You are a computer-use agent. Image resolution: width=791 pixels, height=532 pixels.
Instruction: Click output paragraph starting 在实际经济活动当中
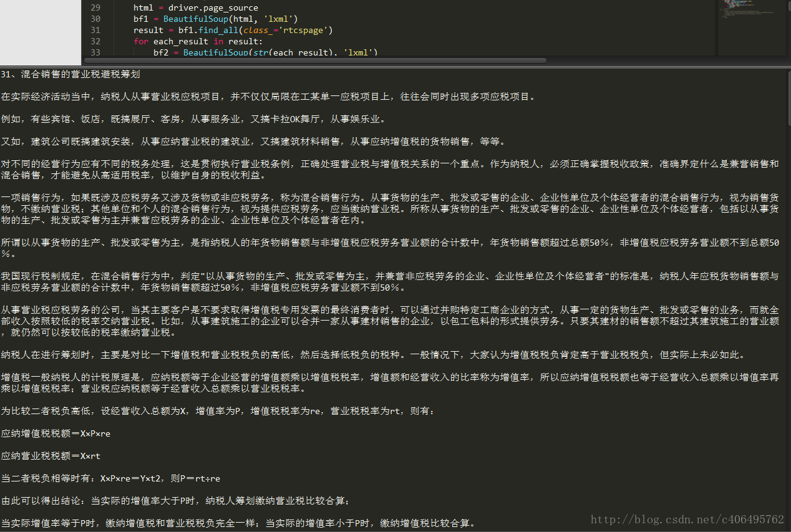[268, 97]
